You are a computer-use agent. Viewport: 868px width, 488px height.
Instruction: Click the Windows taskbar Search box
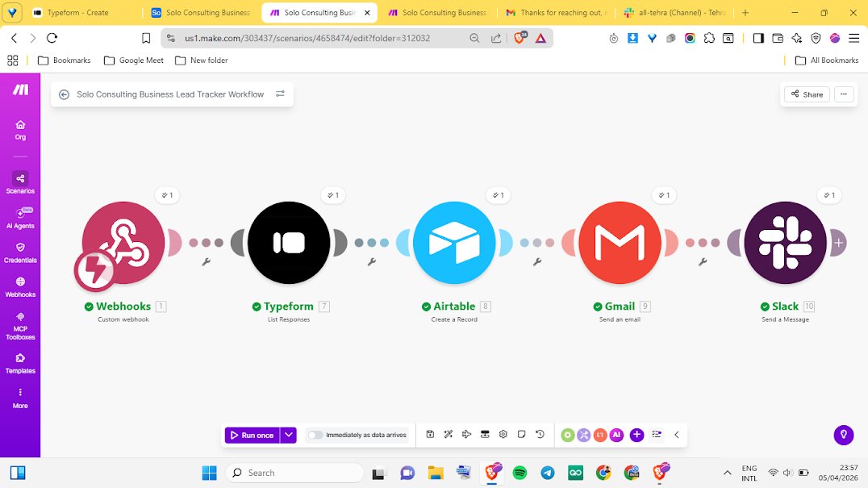point(294,473)
